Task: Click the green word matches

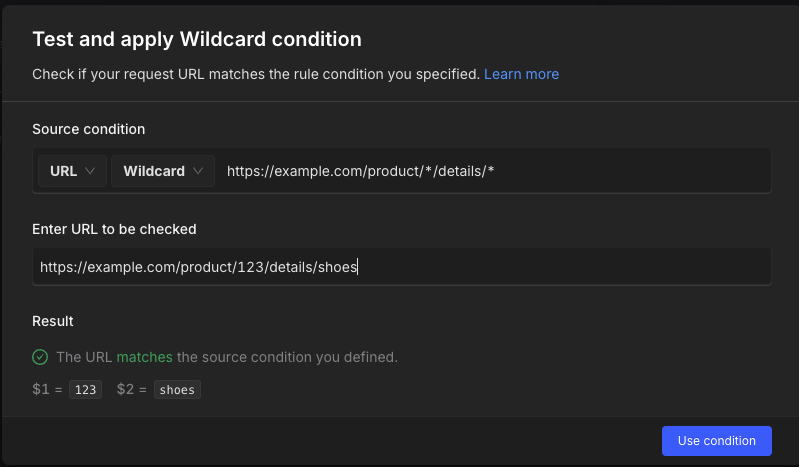Action: (x=144, y=357)
